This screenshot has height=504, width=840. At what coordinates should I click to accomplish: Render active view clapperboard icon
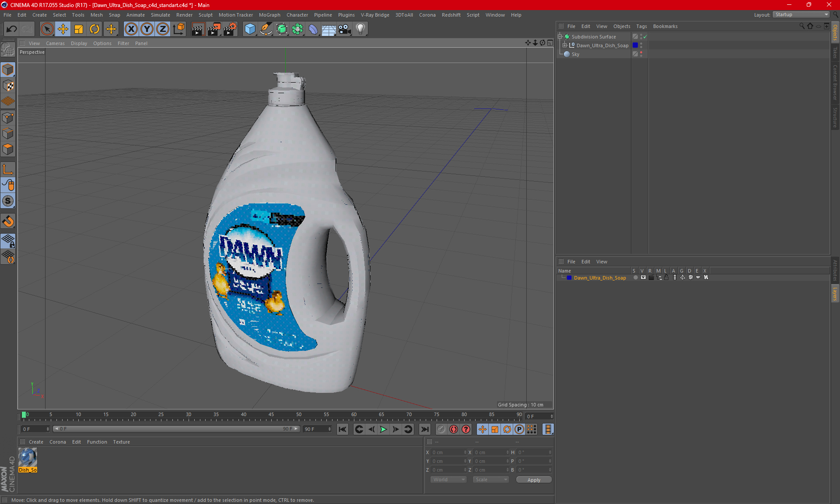pos(198,29)
